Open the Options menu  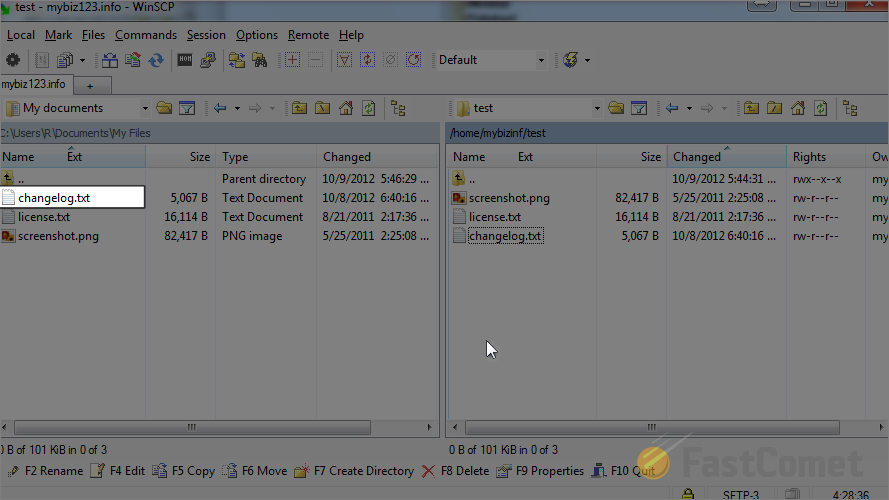(257, 35)
